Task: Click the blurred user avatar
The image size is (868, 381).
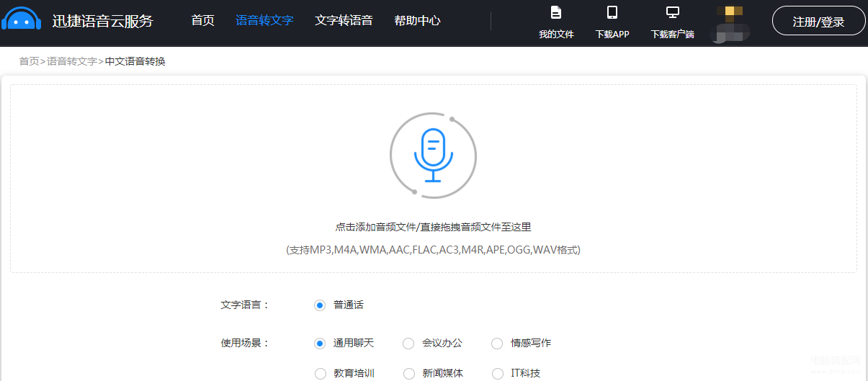Action: (x=730, y=22)
